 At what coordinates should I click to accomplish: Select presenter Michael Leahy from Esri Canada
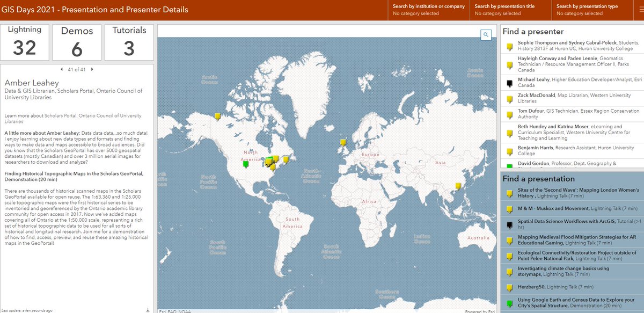point(571,83)
